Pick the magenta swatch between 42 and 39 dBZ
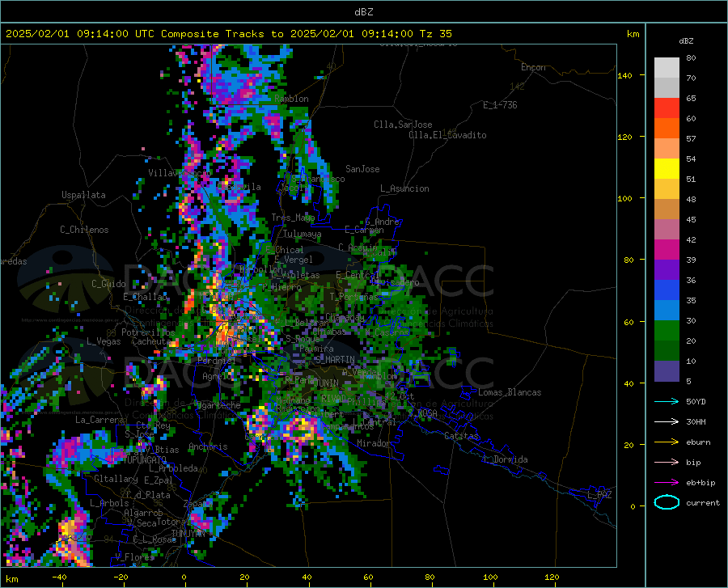This screenshot has height=588, width=728. pyautogui.click(x=667, y=250)
